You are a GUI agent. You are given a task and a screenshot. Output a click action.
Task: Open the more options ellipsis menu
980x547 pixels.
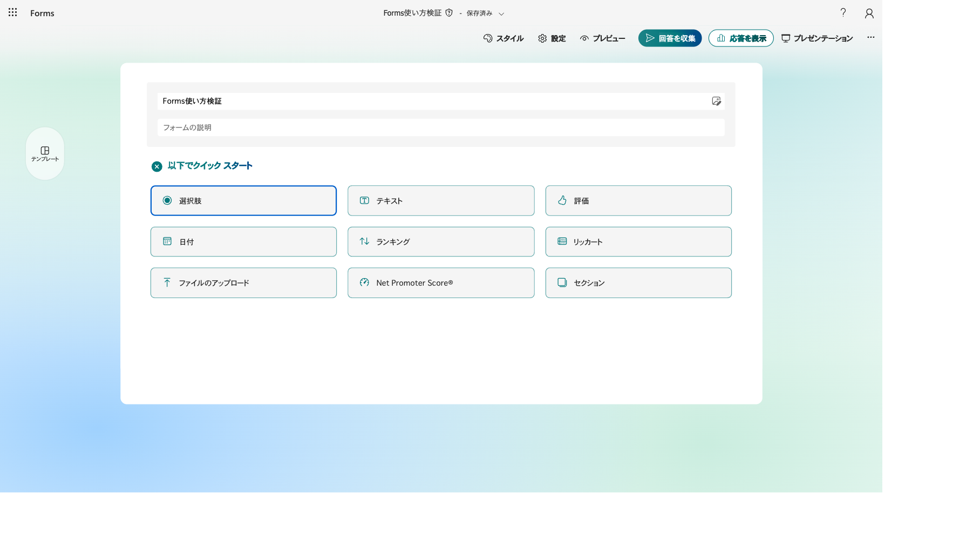(870, 38)
